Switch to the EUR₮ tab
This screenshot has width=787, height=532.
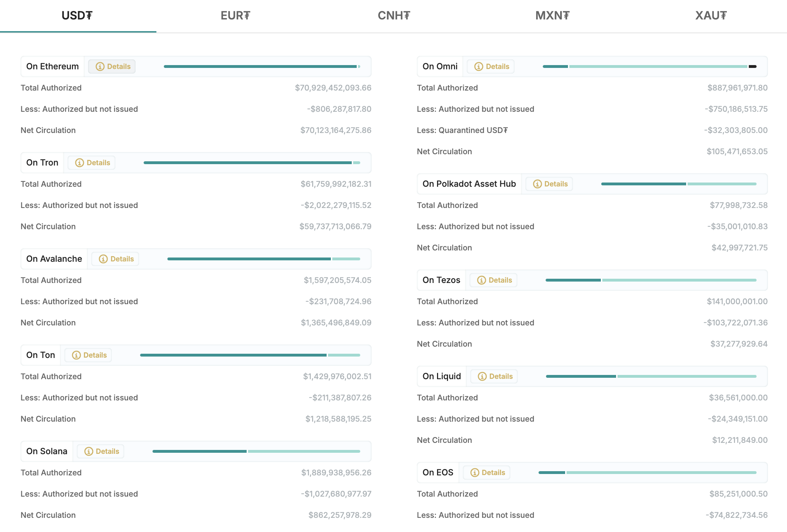tap(235, 16)
